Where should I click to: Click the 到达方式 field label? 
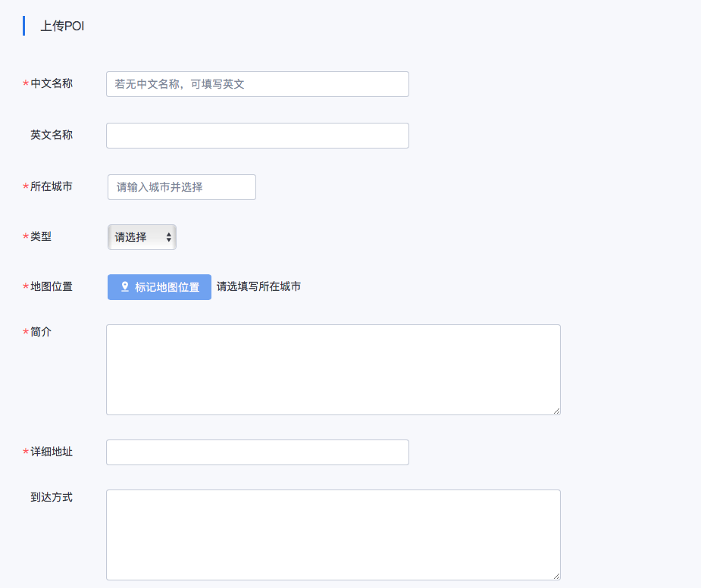[52, 497]
